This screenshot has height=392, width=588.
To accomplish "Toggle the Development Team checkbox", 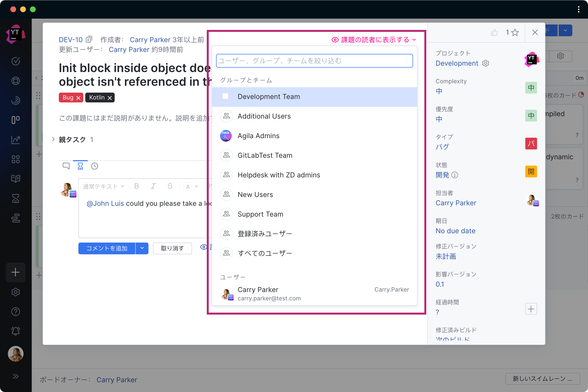I will click(225, 96).
